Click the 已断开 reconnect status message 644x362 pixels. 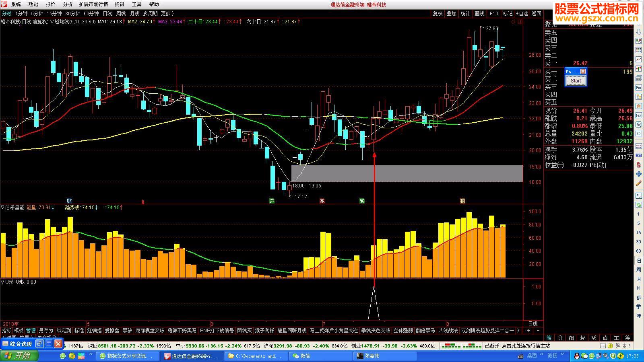click(517, 346)
